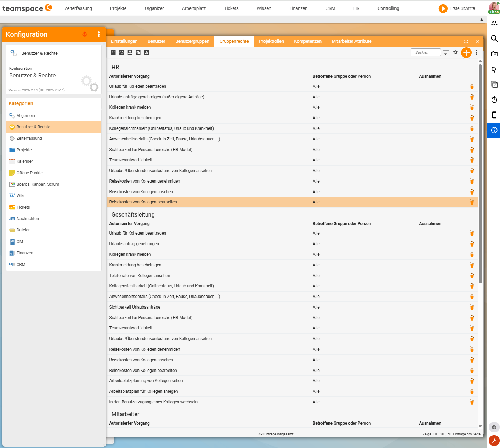Image resolution: width=500 pixels, height=448 pixels.
Task: Open the toolbar three-dot menu
Action: point(477,52)
